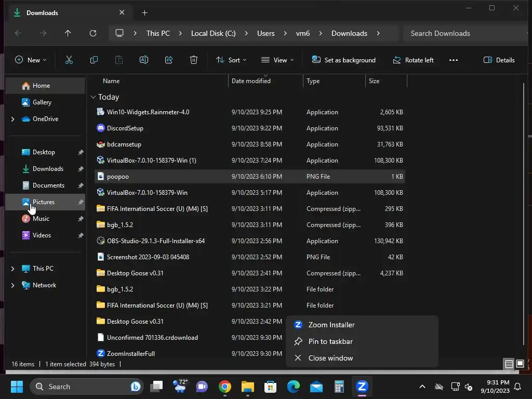
Task: Click Set as background button
Action: [344, 60]
